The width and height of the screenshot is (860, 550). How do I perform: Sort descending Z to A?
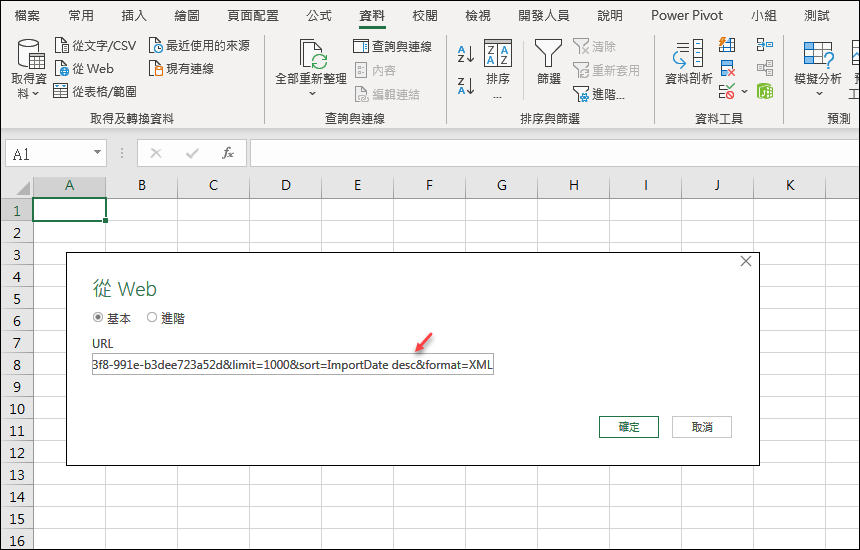point(466,86)
